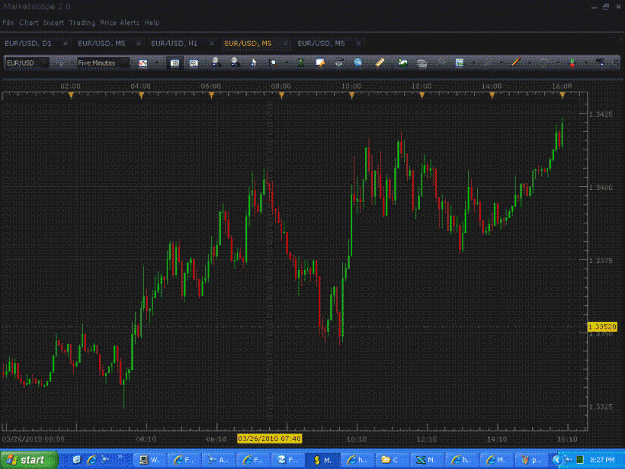Image resolution: width=625 pixels, height=469 pixels.
Task: Click the green-blue table grid icon
Action: point(460,63)
